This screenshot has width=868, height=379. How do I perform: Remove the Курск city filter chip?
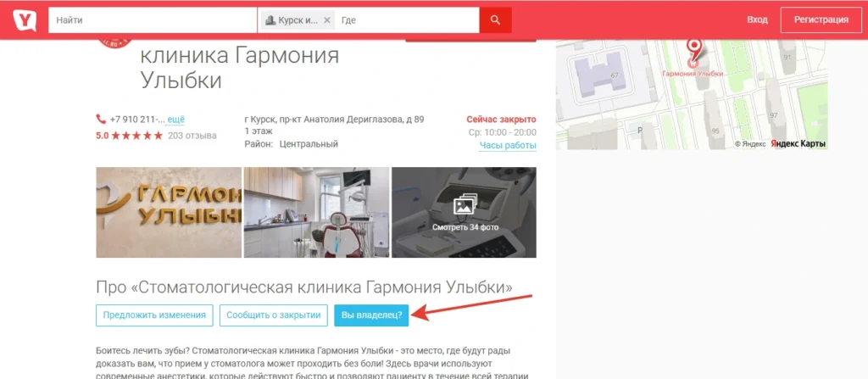(326, 20)
